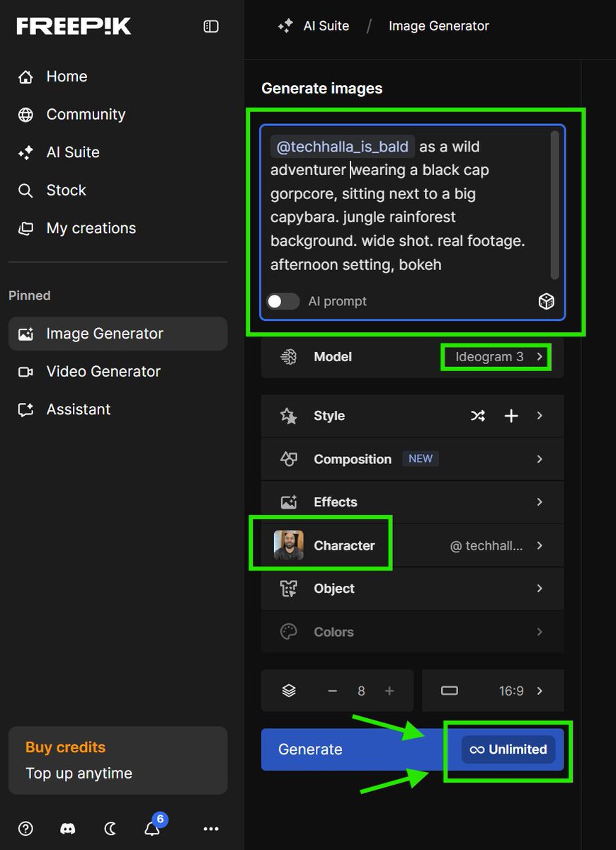Click the prompt box scrollbar
This screenshot has width=616, height=850.
click(554, 205)
